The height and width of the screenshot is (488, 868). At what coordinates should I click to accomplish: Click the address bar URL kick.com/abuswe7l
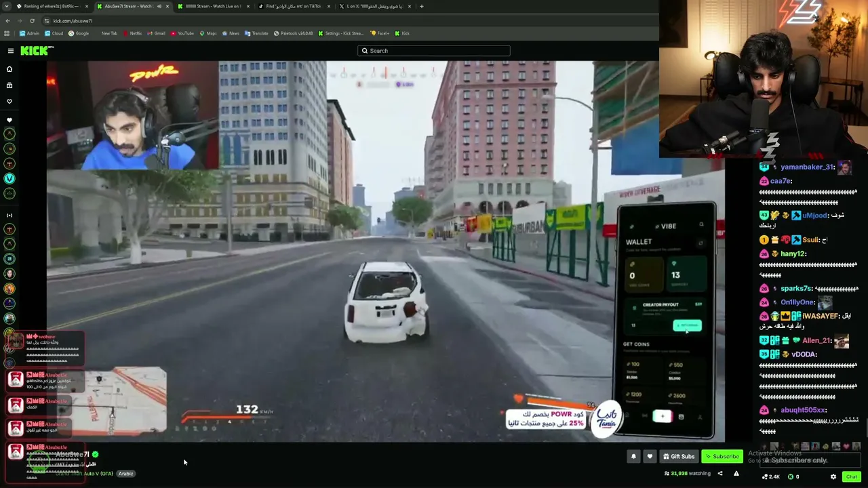pos(73,21)
